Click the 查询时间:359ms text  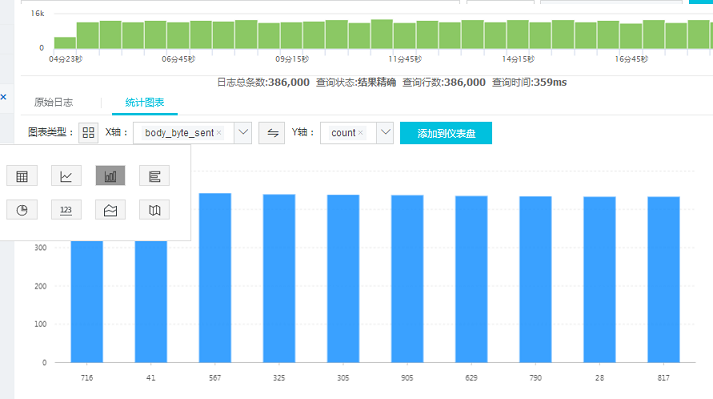point(529,82)
